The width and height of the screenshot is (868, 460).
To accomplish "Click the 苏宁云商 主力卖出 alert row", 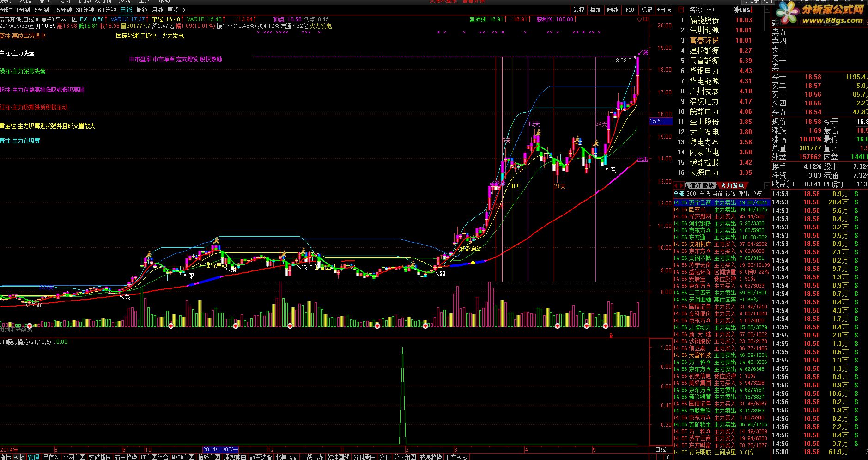I will tap(721, 202).
